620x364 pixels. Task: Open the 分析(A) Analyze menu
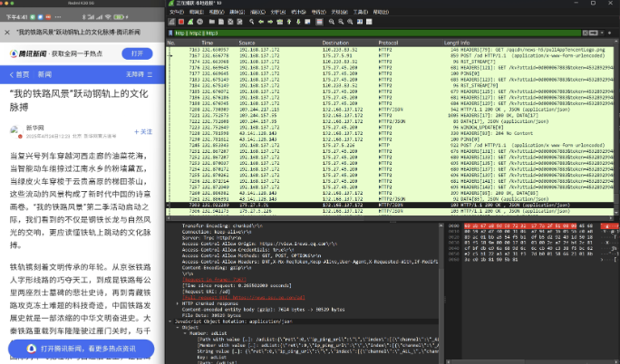278,12
